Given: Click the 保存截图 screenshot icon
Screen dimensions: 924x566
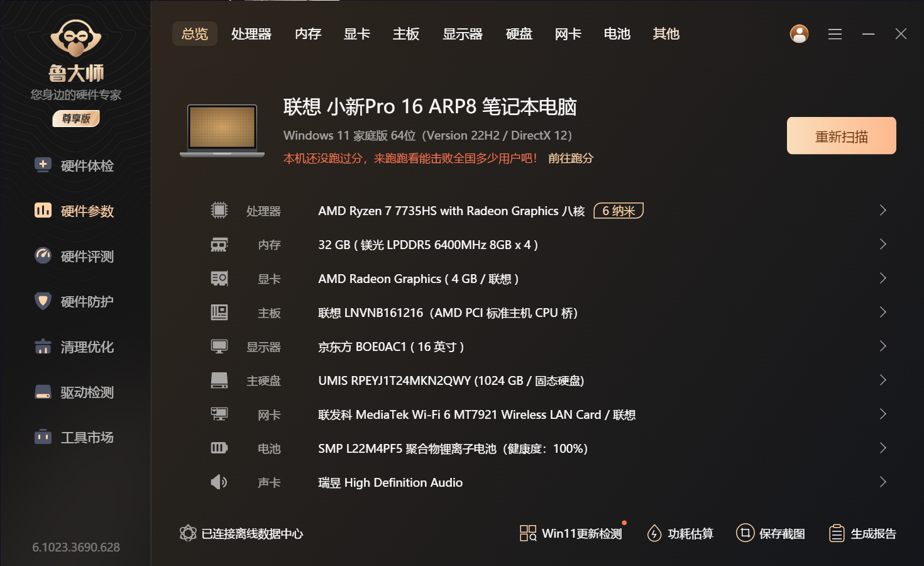Looking at the screenshot, I should click(x=745, y=533).
